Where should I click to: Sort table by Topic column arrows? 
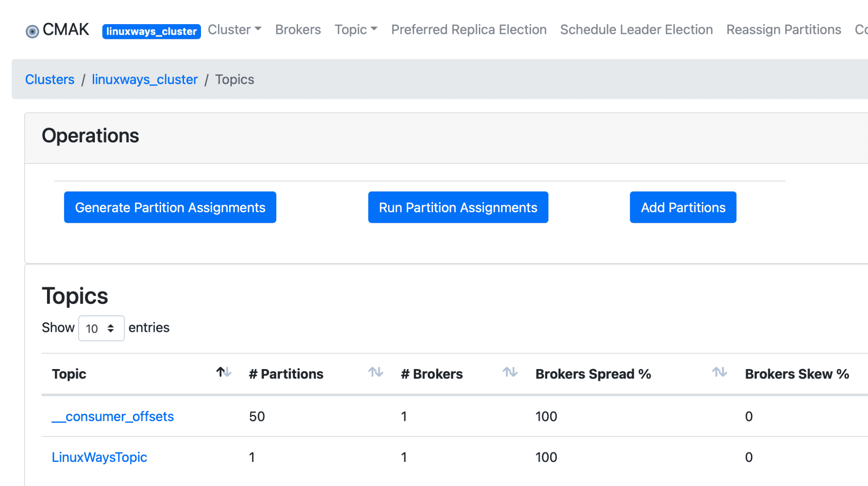tap(223, 372)
